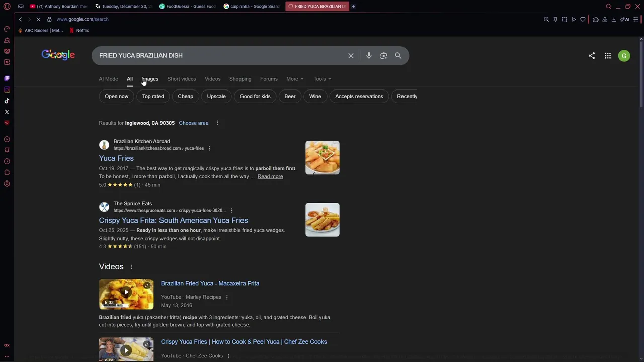Switch to Images results tab
The image size is (644, 362).
coord(150,79)
